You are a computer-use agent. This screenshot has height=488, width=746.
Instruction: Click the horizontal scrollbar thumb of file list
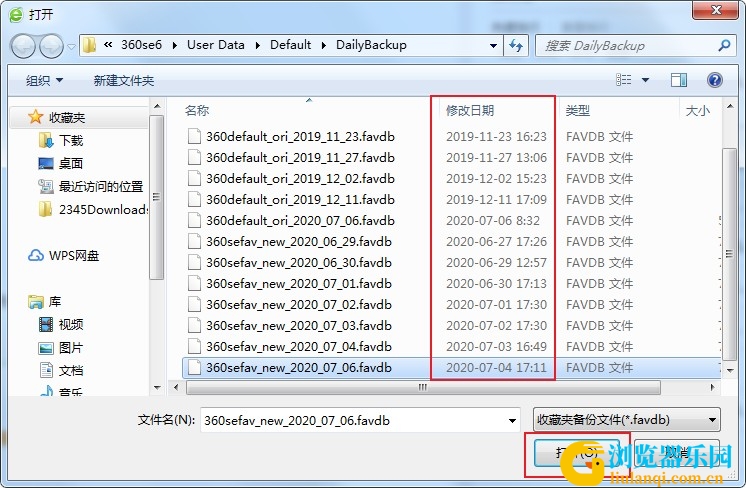422,387
